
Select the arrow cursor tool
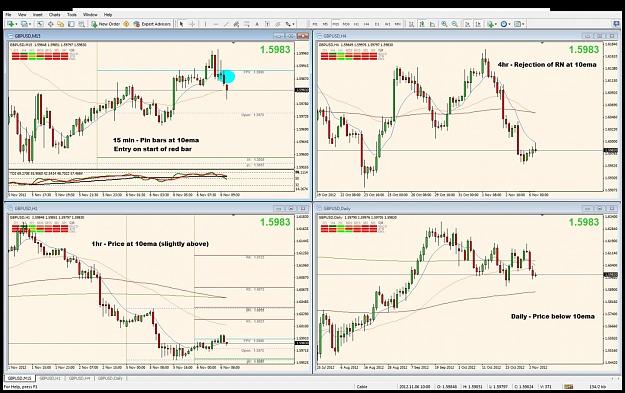181,24
